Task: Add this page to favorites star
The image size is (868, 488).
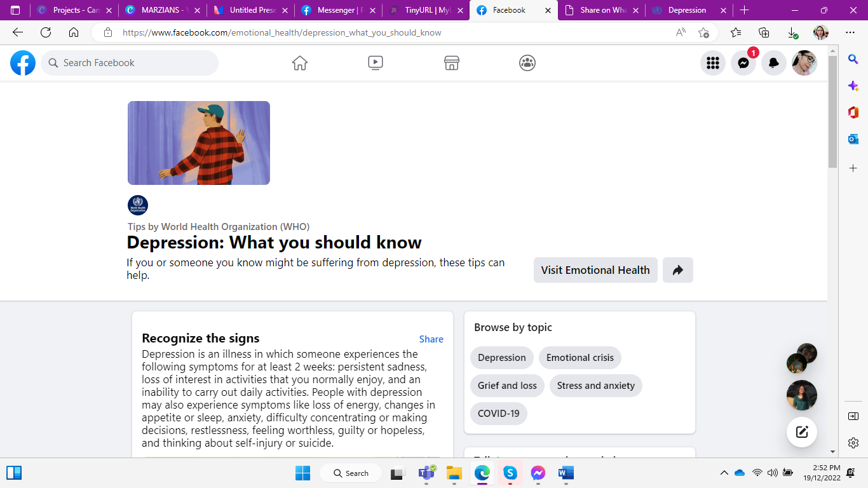Action: [703, 32]
